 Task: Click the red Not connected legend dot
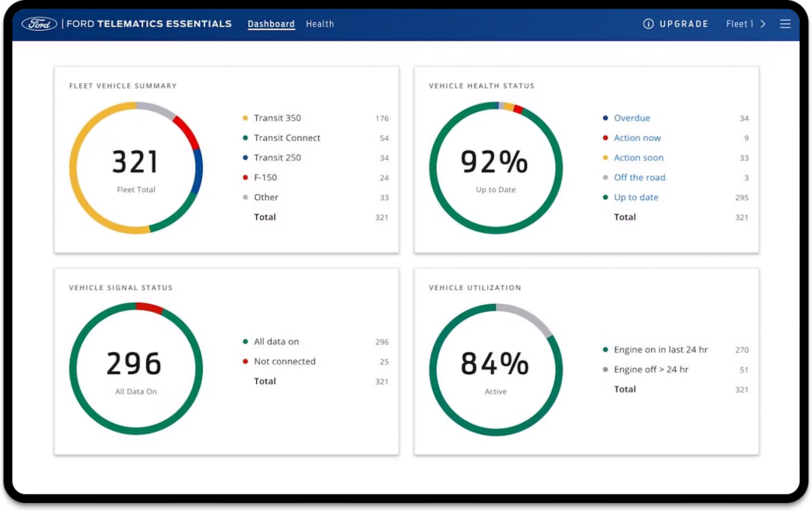245,361
